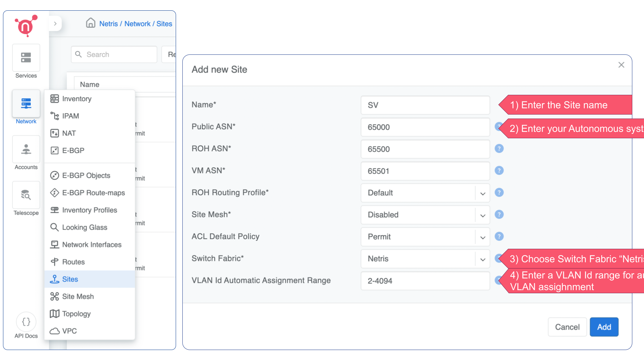Select IPAM menu entry
644x356 pixels.
click(x=70, y=116)
